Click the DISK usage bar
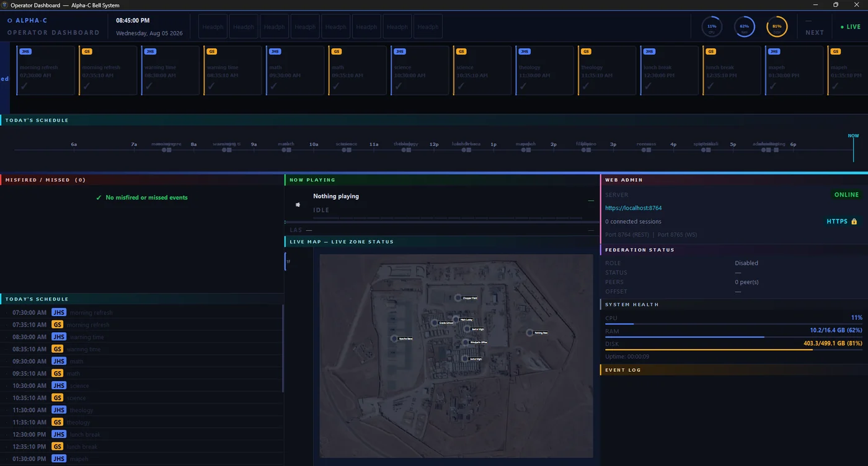 tap(733, 349)
